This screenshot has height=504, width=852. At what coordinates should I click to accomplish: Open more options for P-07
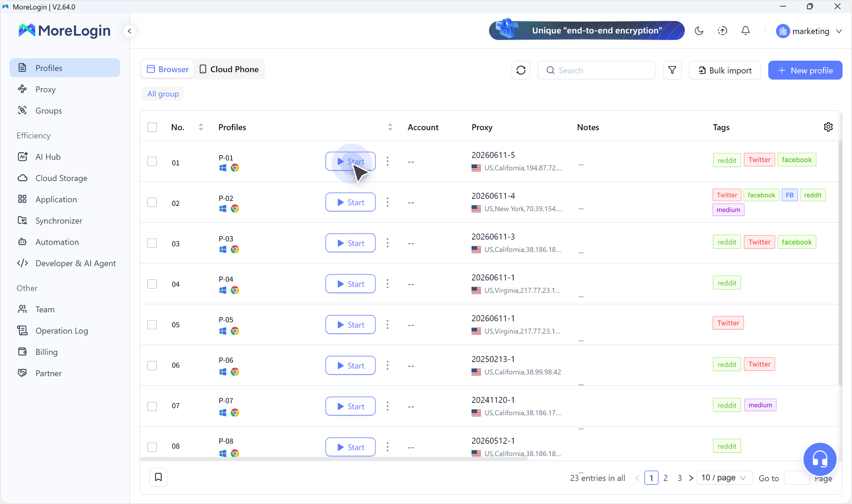[x=387, y=406]
